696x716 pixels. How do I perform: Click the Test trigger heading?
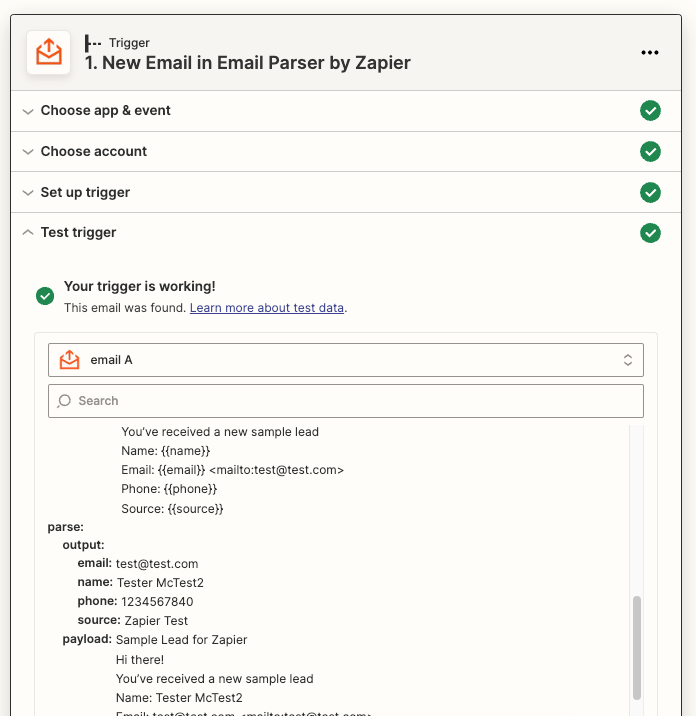coord(79,232)
